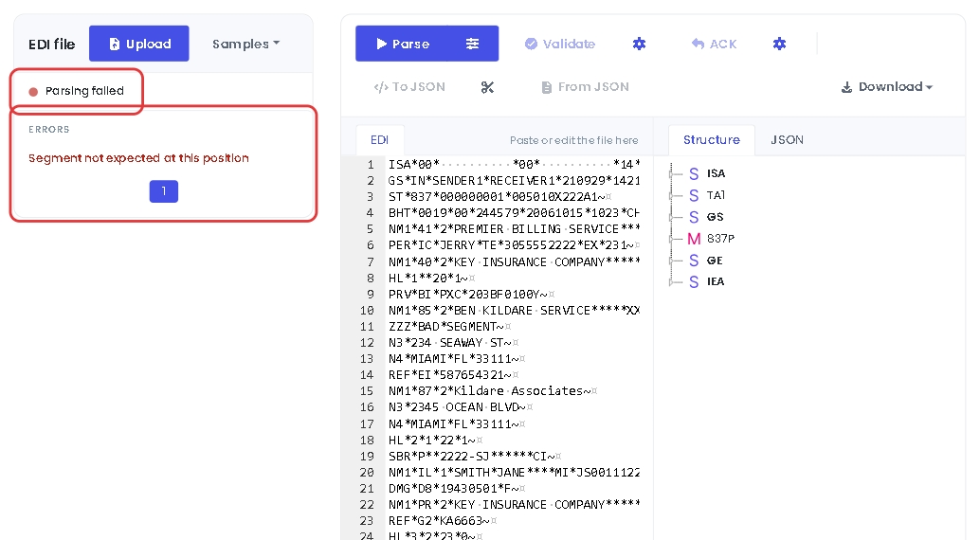Switch to the JSON tab

click(787, 140)
